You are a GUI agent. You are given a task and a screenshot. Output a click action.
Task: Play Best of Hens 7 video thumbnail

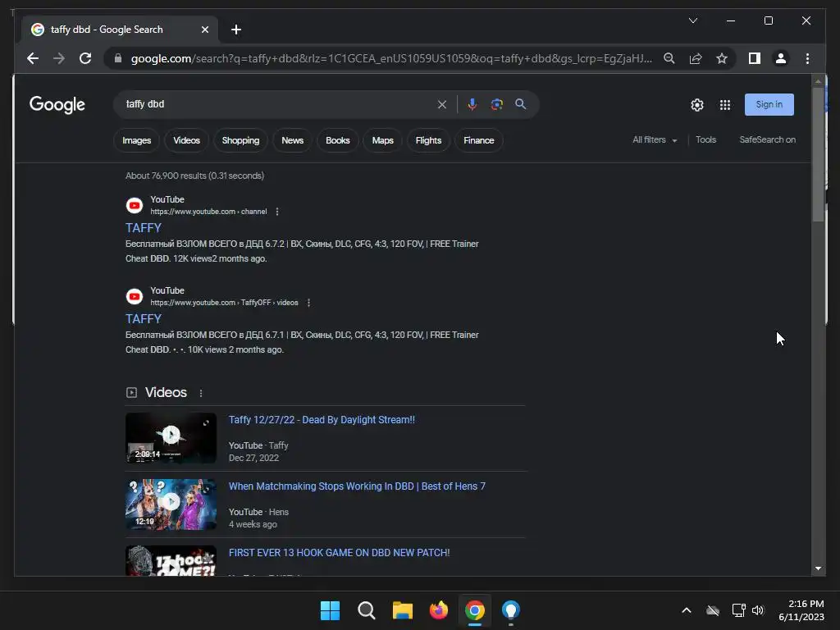point(171,504)
